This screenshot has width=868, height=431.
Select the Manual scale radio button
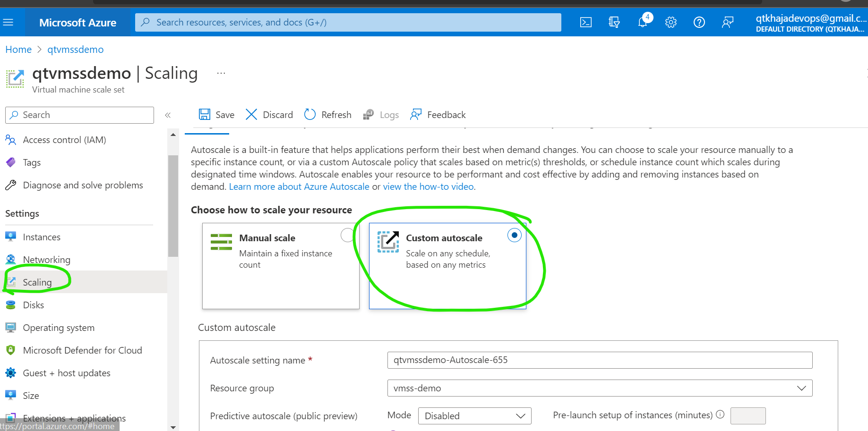tap(347, 235)
